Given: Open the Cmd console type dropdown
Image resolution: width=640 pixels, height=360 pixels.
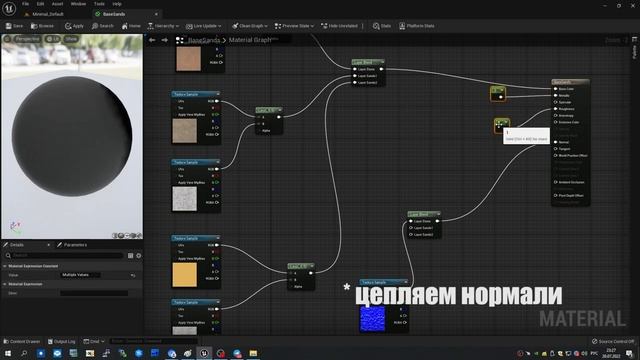Looking at the screenshot, I should (93, 341).
